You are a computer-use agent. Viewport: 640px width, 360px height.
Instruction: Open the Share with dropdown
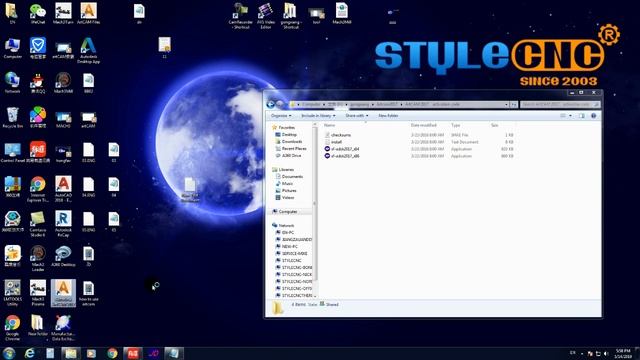pyautogui.click(x=357, y=116)
